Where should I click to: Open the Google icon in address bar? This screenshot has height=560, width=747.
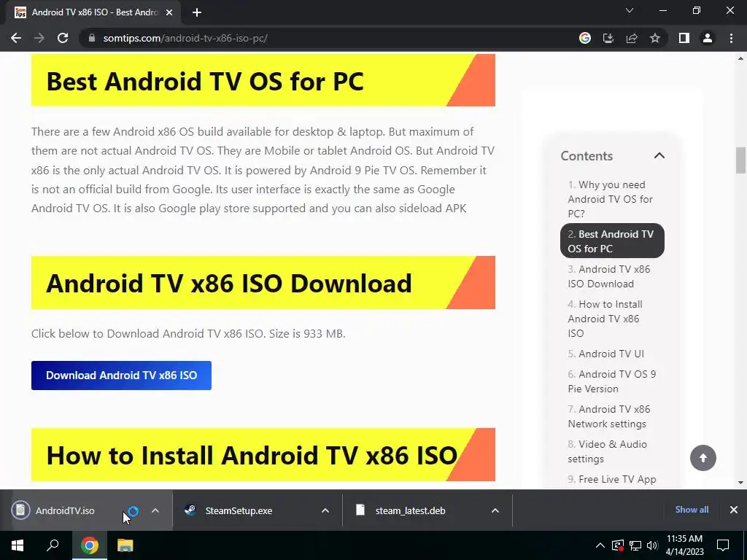point(584,38)
